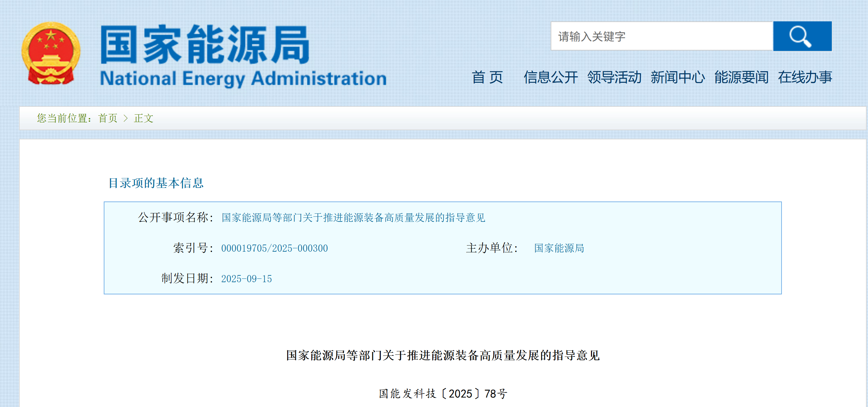
Task: Click the bold article headline
Action: 443,355
